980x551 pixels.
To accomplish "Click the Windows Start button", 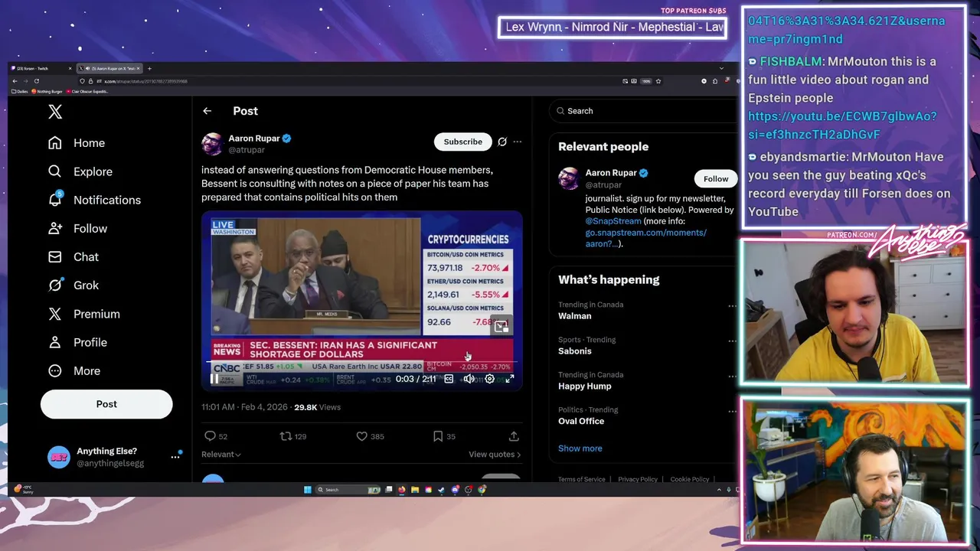I will tap(308, 490).
